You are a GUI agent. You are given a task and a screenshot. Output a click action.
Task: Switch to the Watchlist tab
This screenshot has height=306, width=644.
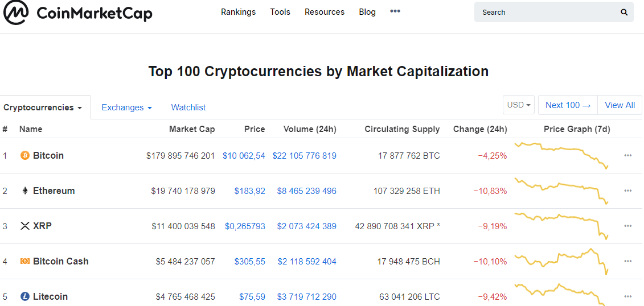pyautogui.click(x=188, y=107)
